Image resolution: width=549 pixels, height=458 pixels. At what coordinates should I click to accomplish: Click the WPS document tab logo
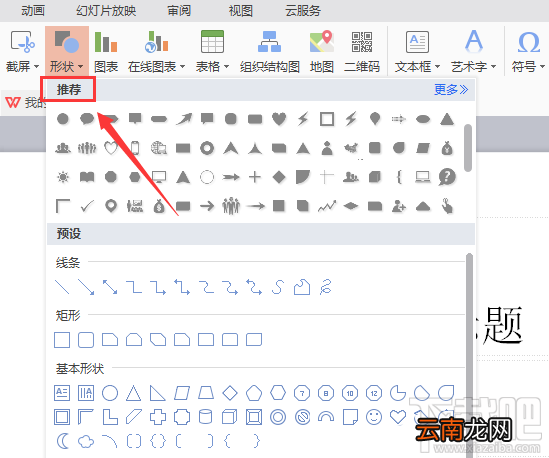(13, 102)
